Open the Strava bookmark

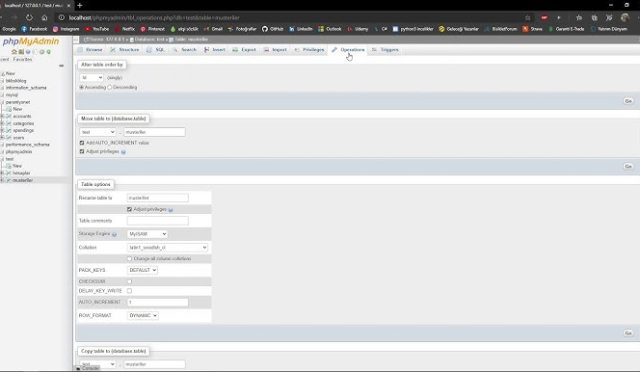(x=533, y=29)
